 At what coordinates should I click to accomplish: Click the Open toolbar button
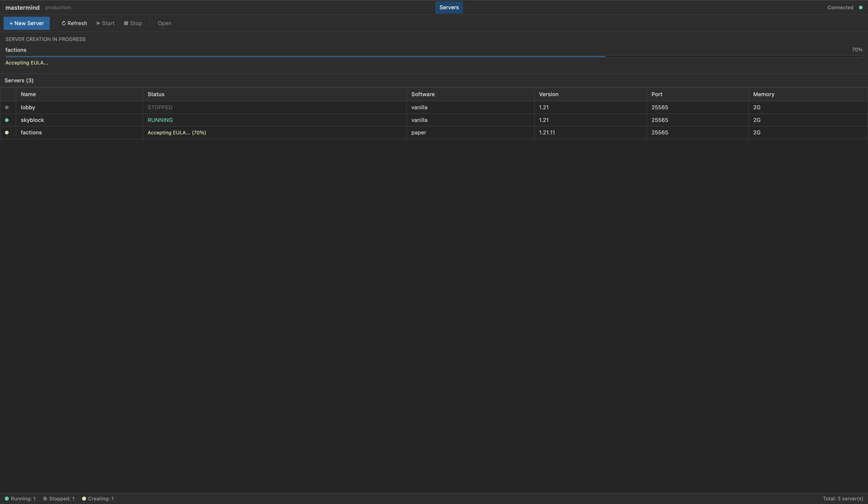(165, 23)
